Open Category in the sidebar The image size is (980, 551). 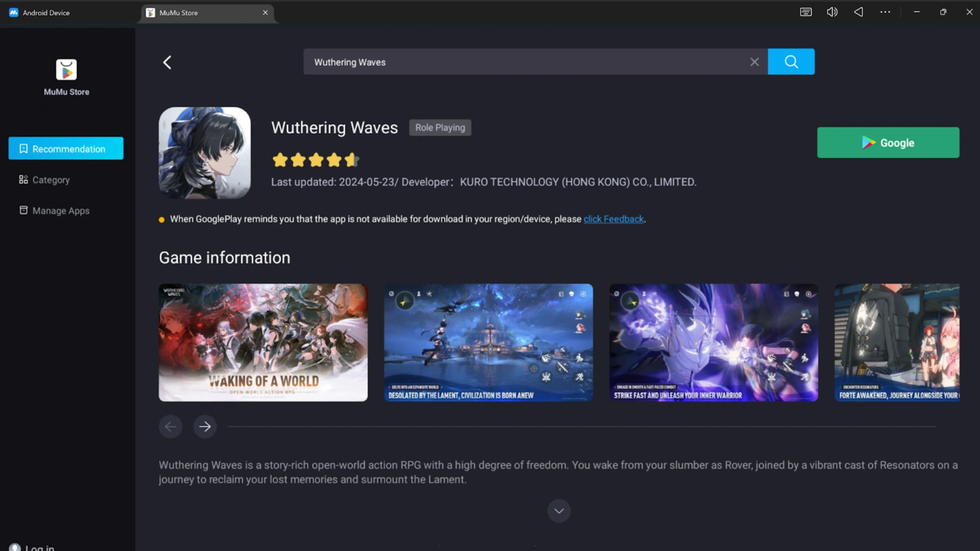tap(51, 180)
